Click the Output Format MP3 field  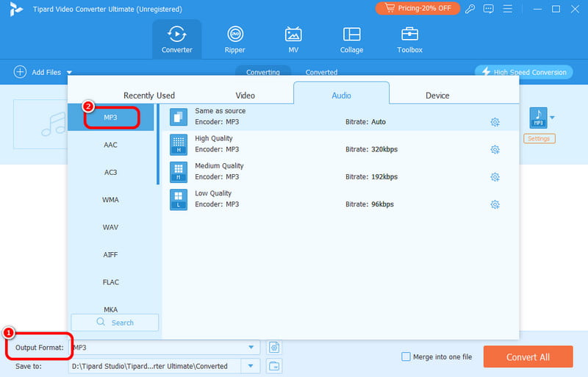(164, 348)
